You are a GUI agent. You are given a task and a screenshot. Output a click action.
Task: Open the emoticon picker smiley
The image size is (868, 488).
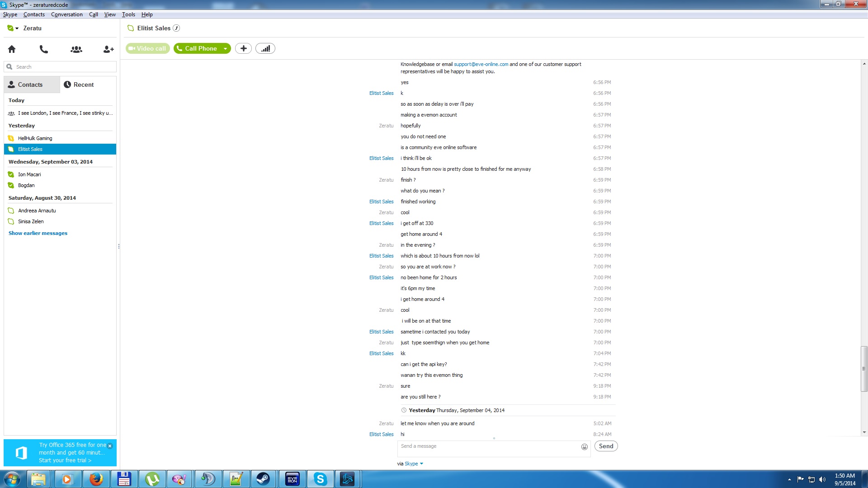point(584,446)
